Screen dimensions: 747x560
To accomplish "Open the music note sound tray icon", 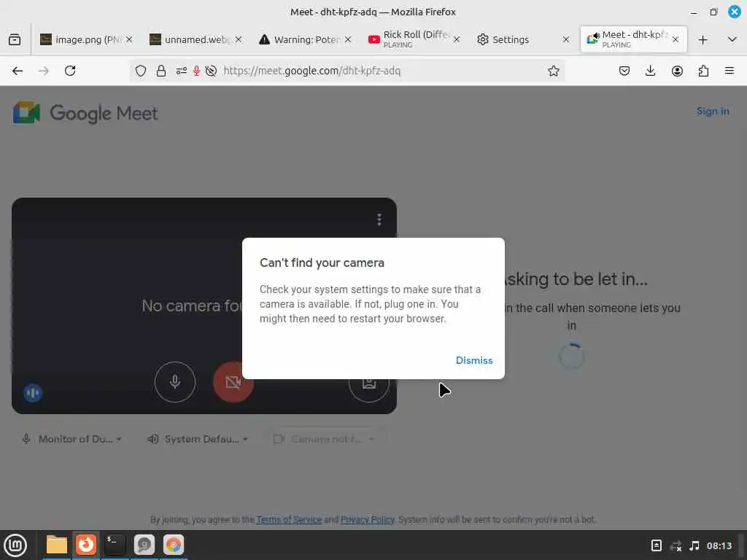I will pos(694,545).
